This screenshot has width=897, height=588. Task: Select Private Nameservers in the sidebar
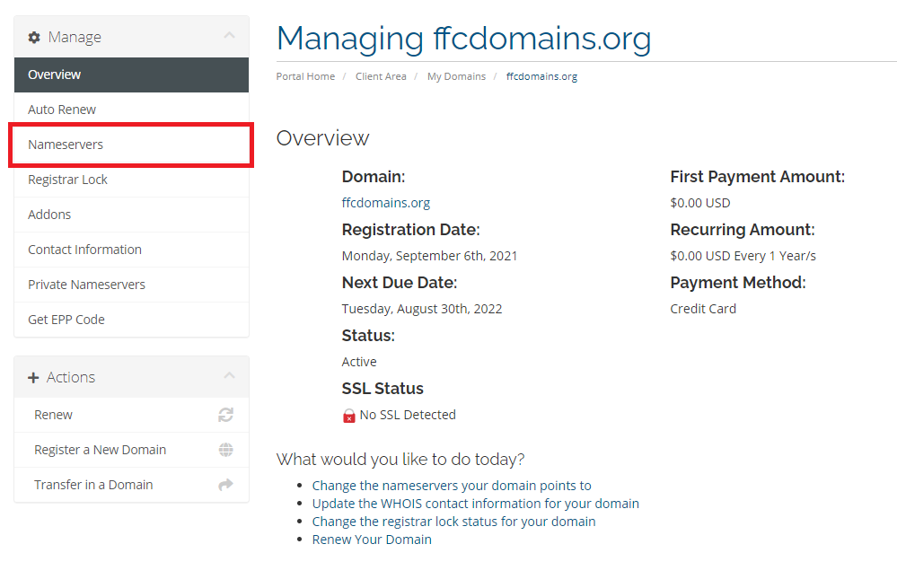tap(88, 284)
